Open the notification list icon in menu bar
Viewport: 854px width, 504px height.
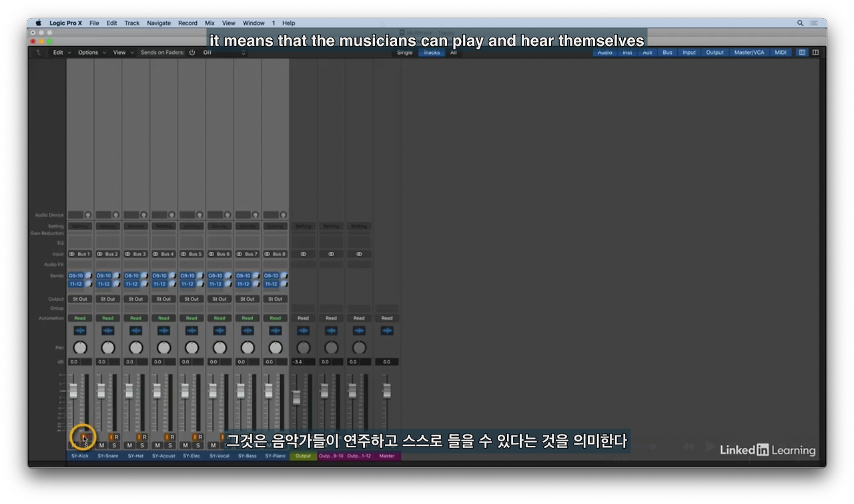click(815, 23)
